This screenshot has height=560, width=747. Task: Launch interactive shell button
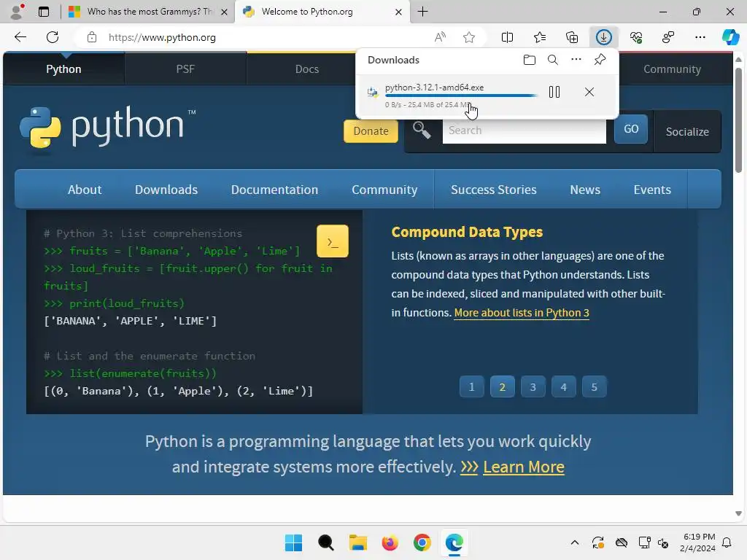[x=332, y=241]
